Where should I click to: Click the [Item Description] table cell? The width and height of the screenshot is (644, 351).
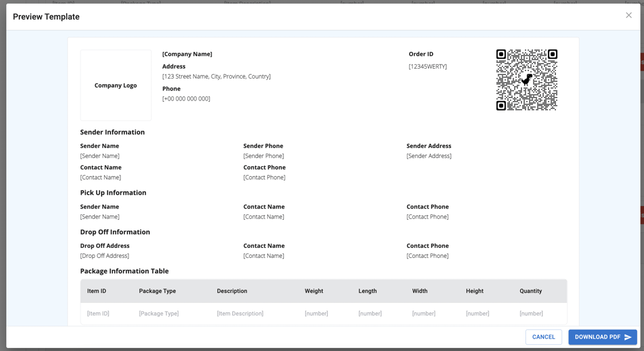click(x=240, y=314)
